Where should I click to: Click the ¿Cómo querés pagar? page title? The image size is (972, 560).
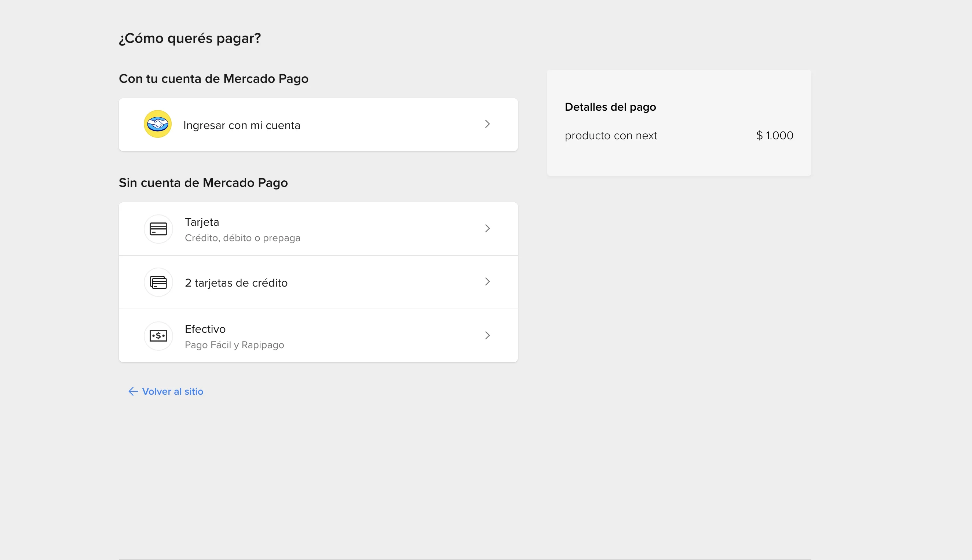(190, 38)
